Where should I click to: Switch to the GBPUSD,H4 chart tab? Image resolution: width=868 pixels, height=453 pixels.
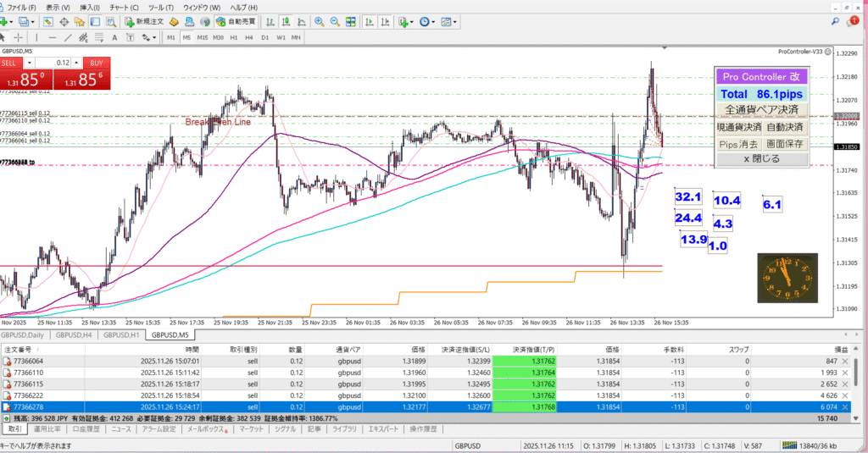point(75,334)
